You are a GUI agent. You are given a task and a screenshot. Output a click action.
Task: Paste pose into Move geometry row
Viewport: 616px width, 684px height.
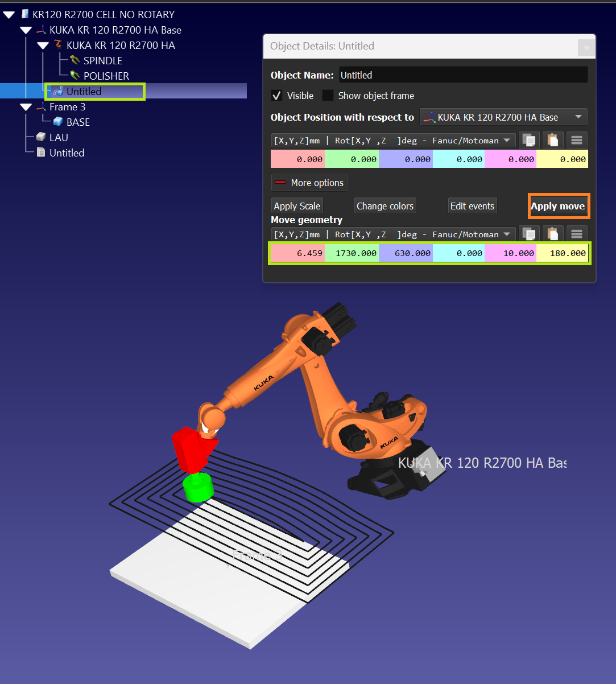(553, 234)
